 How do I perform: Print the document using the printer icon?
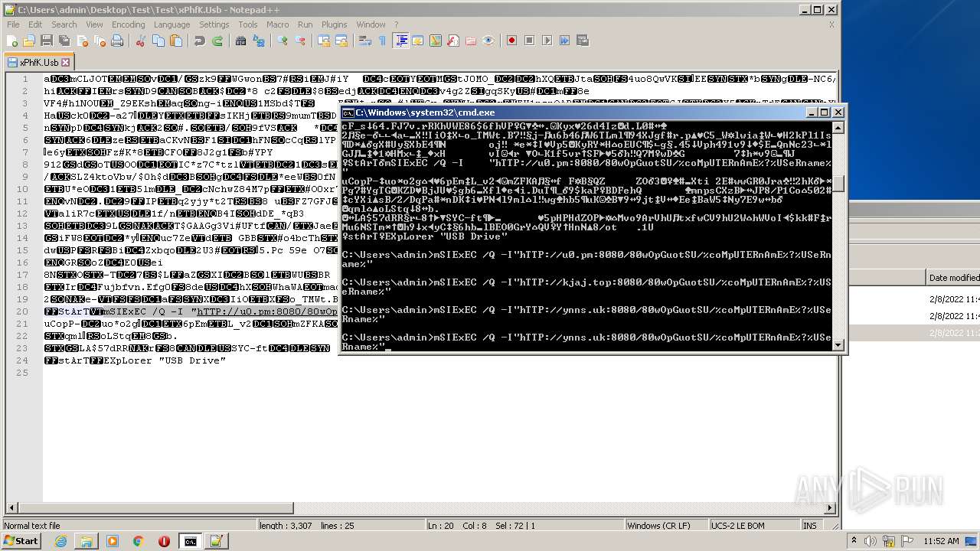pos(116,41)
